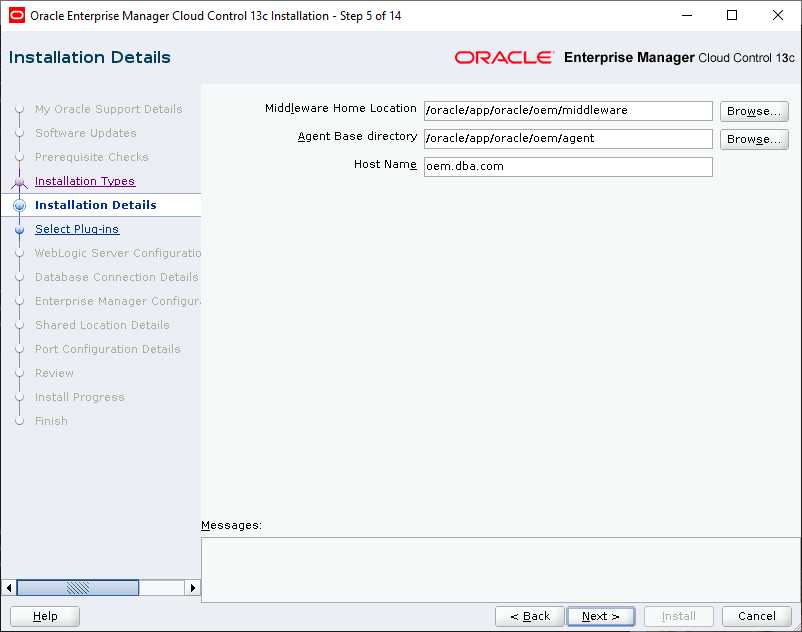The height and width of the screenshot is (632, 802).
Task: Click the disabled Install button
Action: [679, 616]
